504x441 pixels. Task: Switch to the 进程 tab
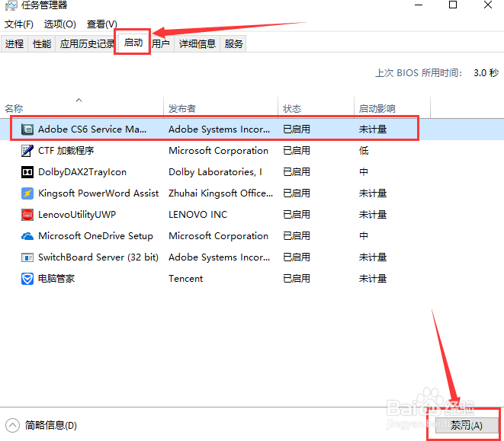[x=14, y=43]
